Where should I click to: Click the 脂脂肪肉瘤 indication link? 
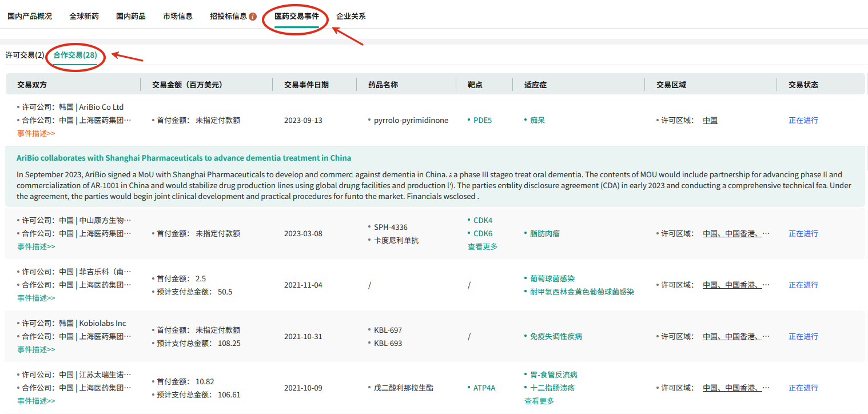[x=544, y=233]
